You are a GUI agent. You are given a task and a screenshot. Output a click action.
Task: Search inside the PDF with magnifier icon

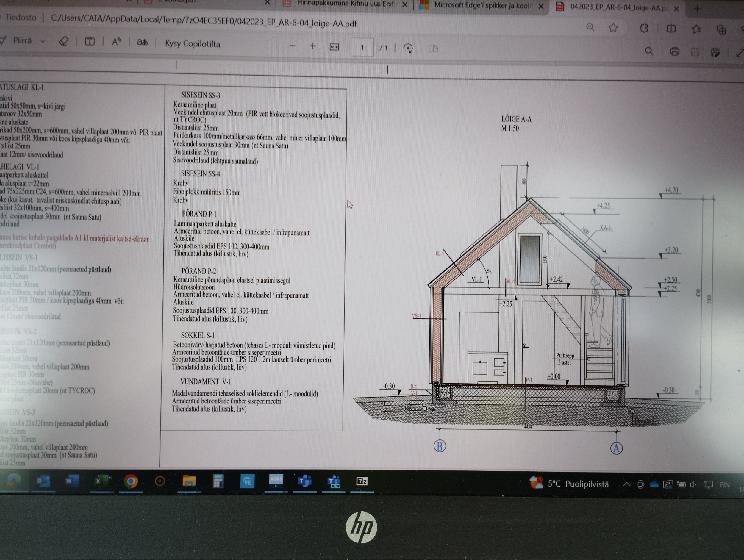[x=649, y=51]
